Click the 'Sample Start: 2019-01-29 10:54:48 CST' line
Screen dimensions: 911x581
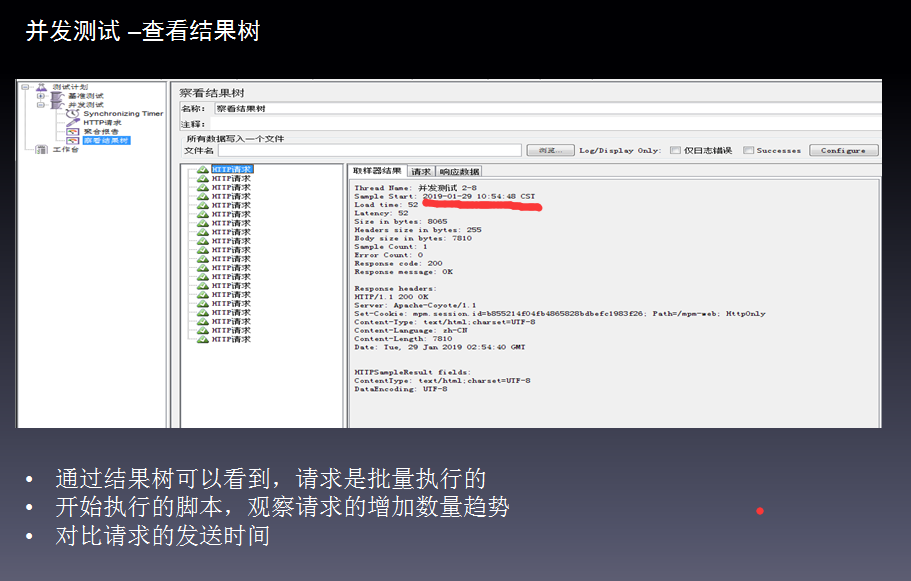(444, 196)
